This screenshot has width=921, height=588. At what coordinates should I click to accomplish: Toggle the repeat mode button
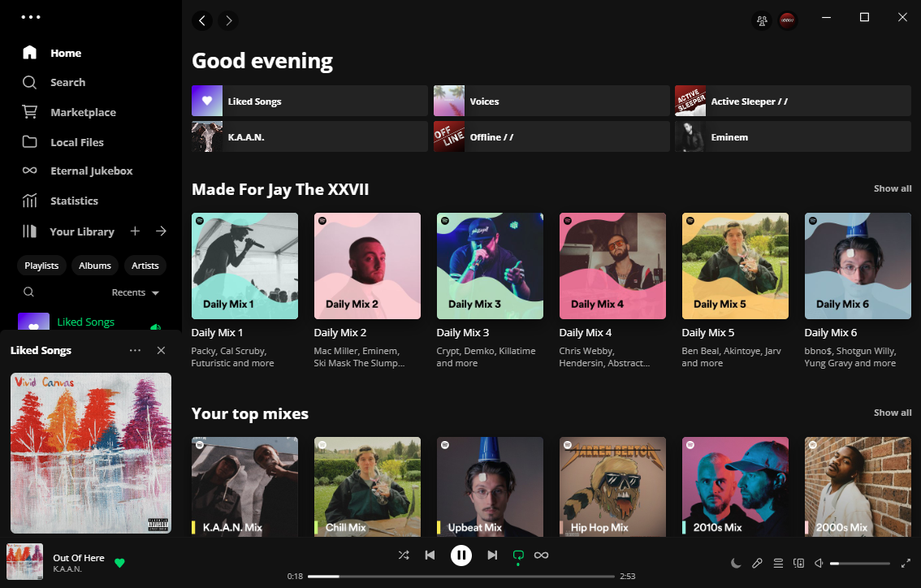click(x=518, y=556)
